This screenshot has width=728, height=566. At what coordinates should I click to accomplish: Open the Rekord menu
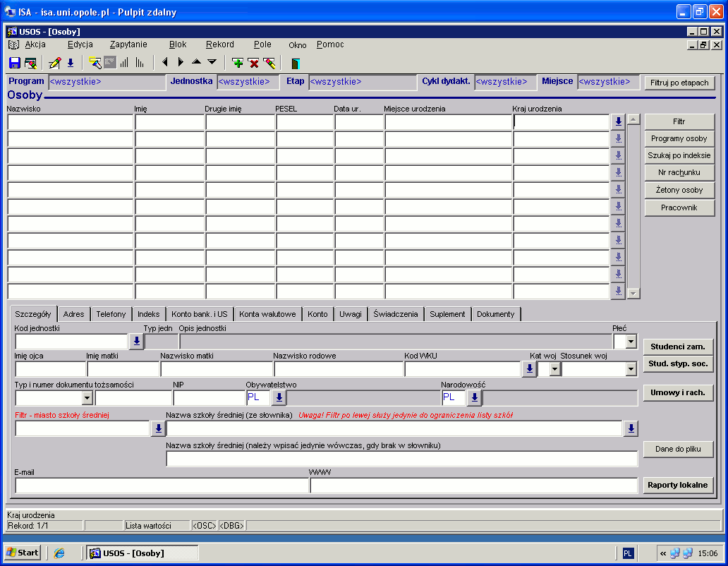[220, 44]
